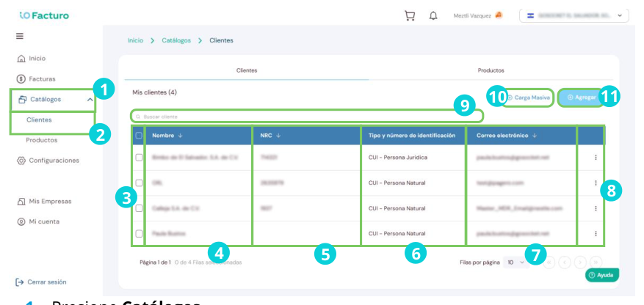Viewport: 644px width, 305px height.
Task: Toggle the hamburger sidebar menu
Action: [x=20, y=36]
